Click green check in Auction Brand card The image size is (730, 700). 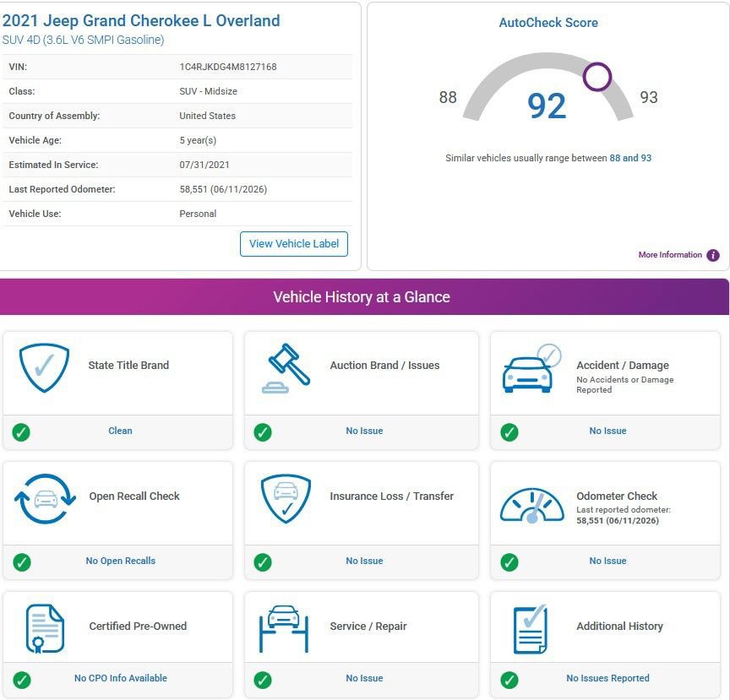(x=263, y=432)
